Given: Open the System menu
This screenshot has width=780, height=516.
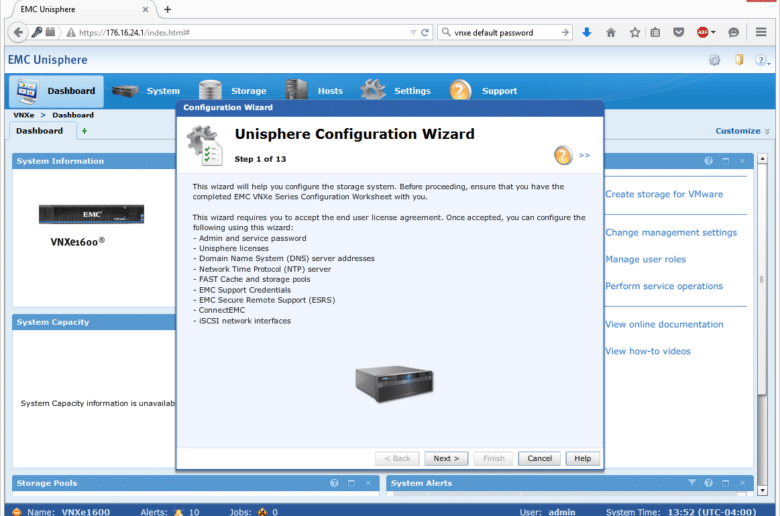Looking at the screenshot, I should point(146,91).
